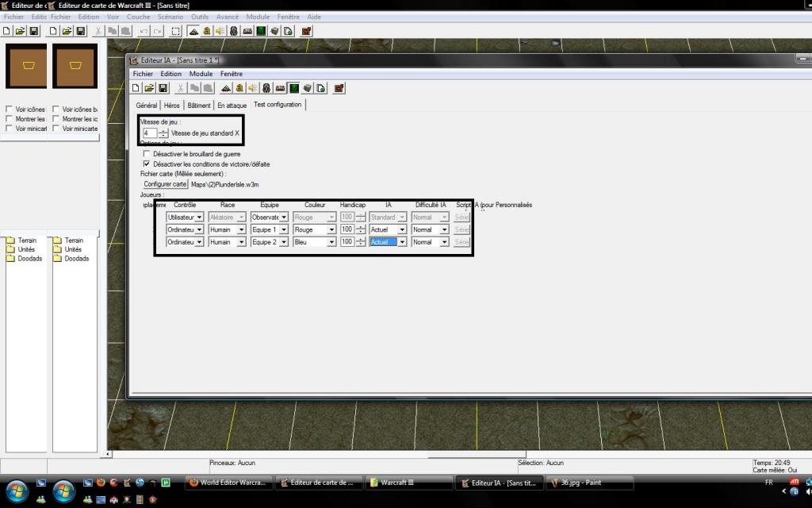The height and width of the screenshot is (508, 812).
Task: Open Import Manager from the map editor toolbar
Action: [x=288, y=31]
